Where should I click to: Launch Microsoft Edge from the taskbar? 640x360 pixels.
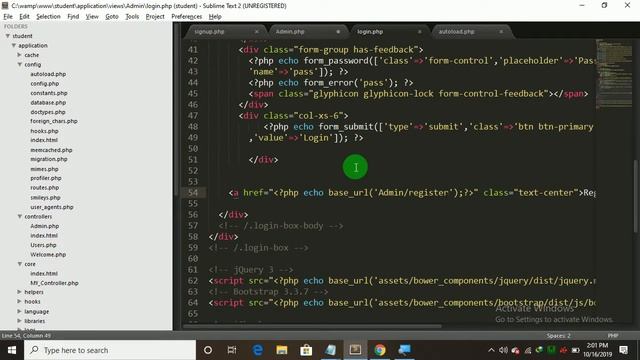coord(257,350)
